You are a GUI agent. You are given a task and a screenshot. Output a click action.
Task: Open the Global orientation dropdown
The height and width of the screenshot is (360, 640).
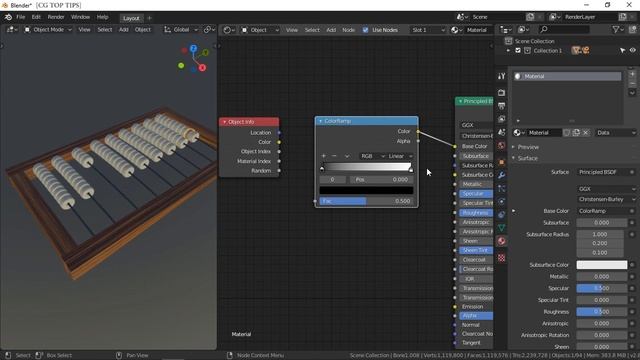point(181,30)
